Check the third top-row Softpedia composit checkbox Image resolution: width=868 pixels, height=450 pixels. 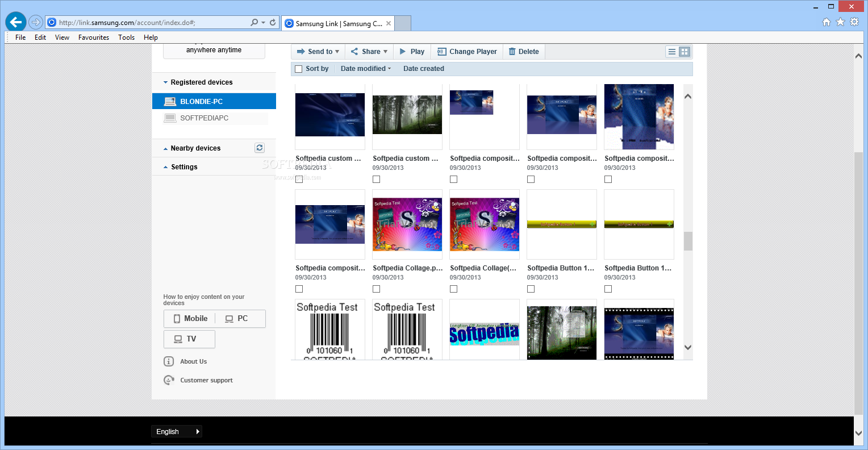click(453, 180)
